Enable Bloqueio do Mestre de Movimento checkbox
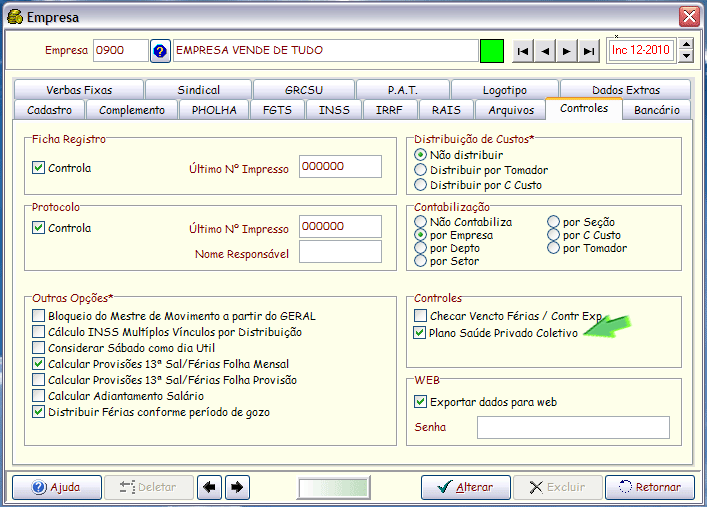This screenshot has width=707, height=507. pos(38,315)
